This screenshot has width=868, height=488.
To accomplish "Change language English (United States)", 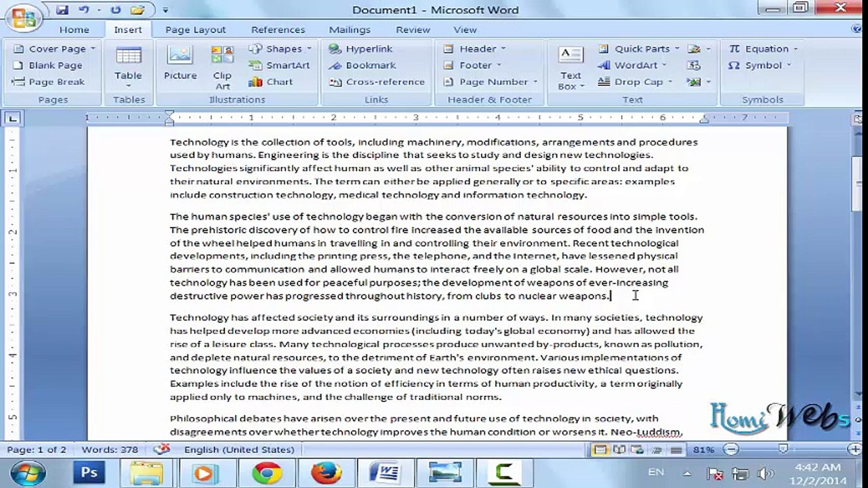I will pyautogui.click(x=239, y=449).
